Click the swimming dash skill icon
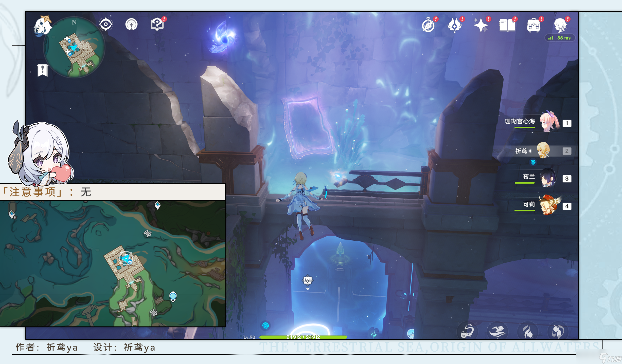 [x=497, y=331]
